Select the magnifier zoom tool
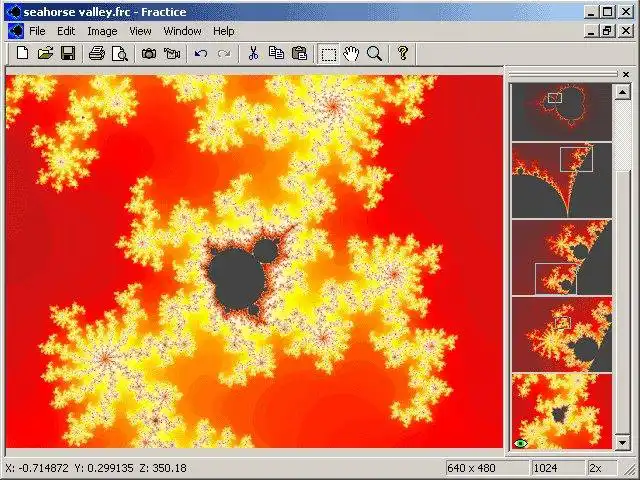 tap(374, 53)
